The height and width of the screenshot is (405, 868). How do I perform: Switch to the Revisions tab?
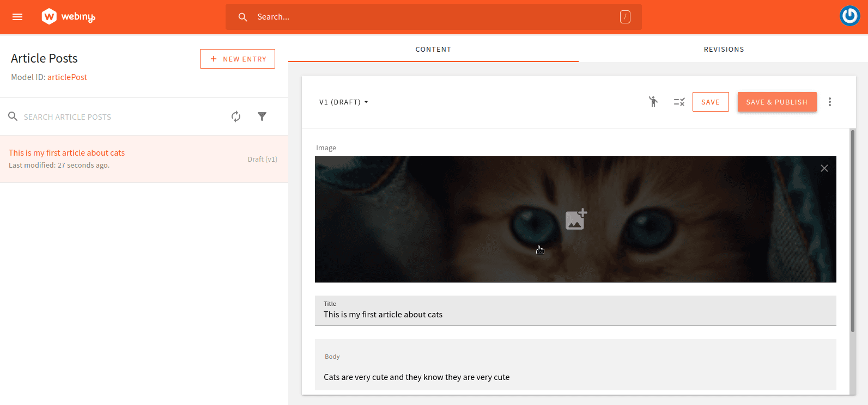(723, 49)
